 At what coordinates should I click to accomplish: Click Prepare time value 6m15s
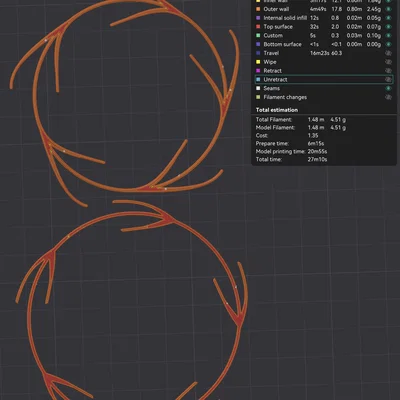316,143
